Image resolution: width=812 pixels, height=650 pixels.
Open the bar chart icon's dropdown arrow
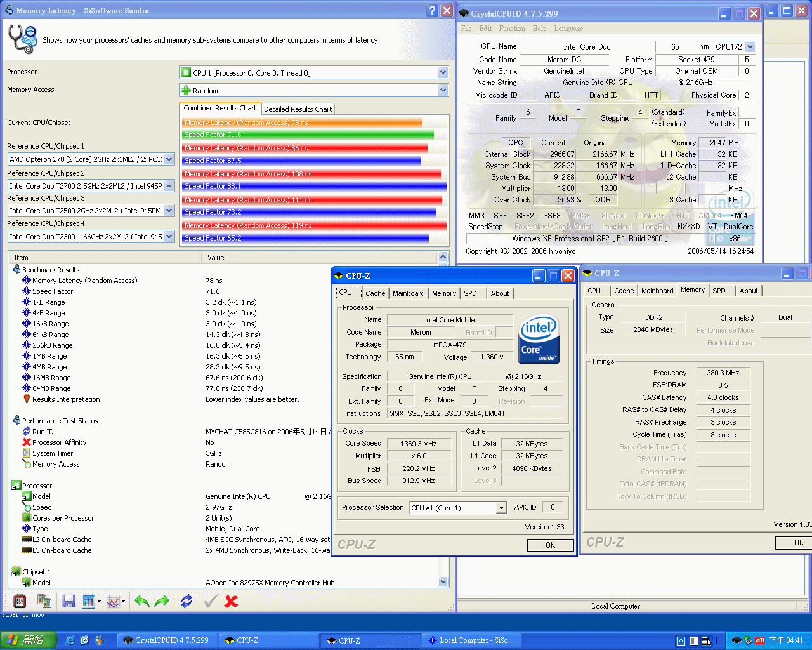(x=99, y=601)
